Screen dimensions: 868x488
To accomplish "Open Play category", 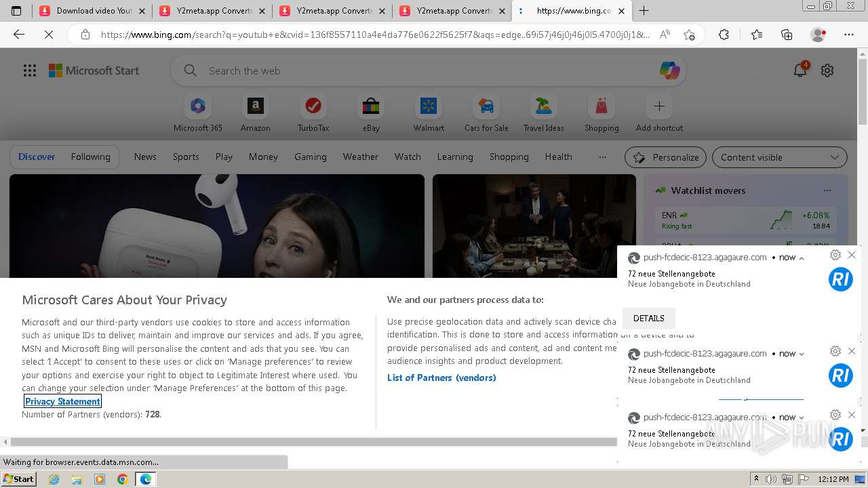I will pos(224,157).
